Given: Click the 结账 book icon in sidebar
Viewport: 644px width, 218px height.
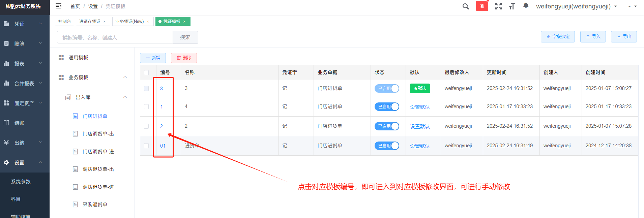Looking at the screenshot, I should click(6, 123).
